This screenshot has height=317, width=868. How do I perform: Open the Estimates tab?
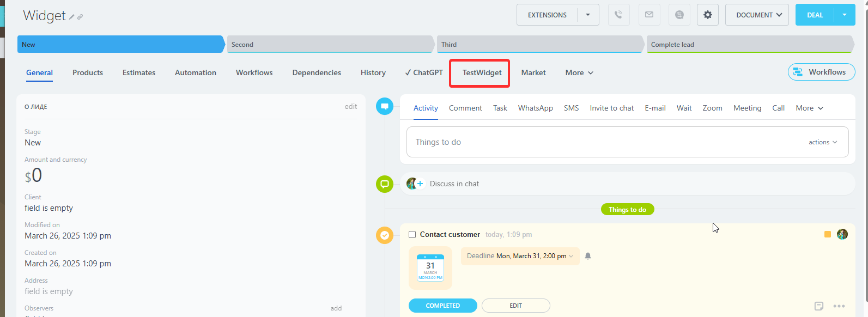(139, 72)
